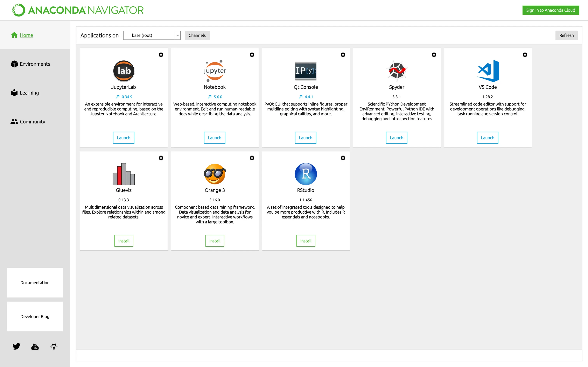Open the YouTube icon link

(x=35, y=346)
